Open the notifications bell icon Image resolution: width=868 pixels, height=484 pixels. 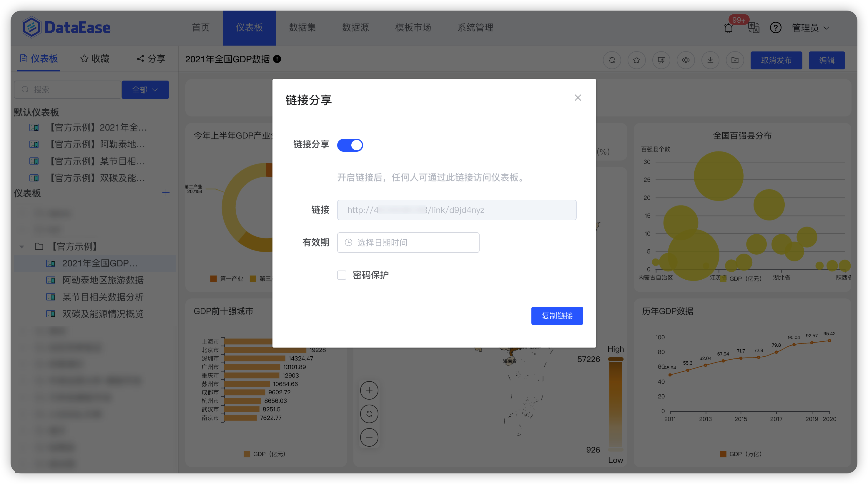click(x=728, y=28)
